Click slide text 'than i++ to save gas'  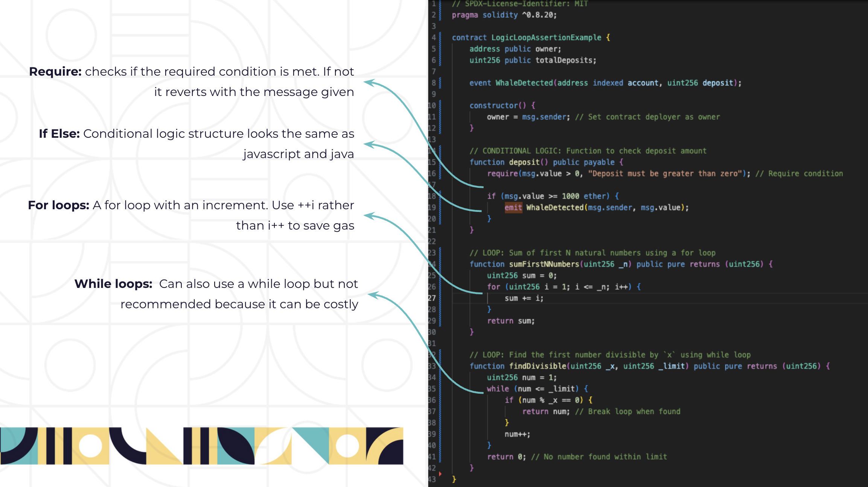[295, 225]
